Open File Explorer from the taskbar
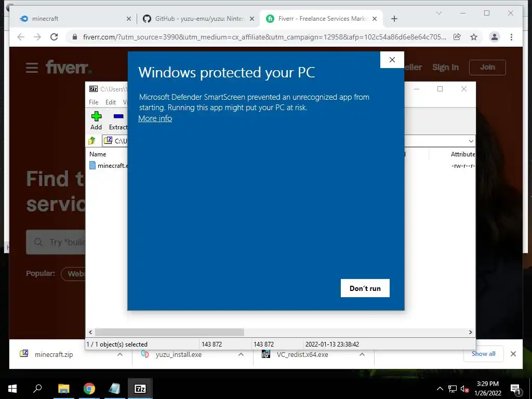 [x=63, y=389]
